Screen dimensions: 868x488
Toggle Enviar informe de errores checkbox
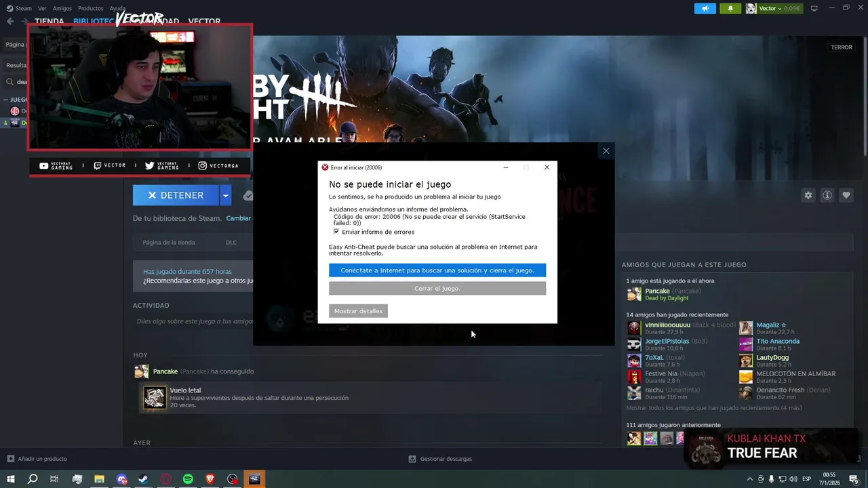point(336,232)
